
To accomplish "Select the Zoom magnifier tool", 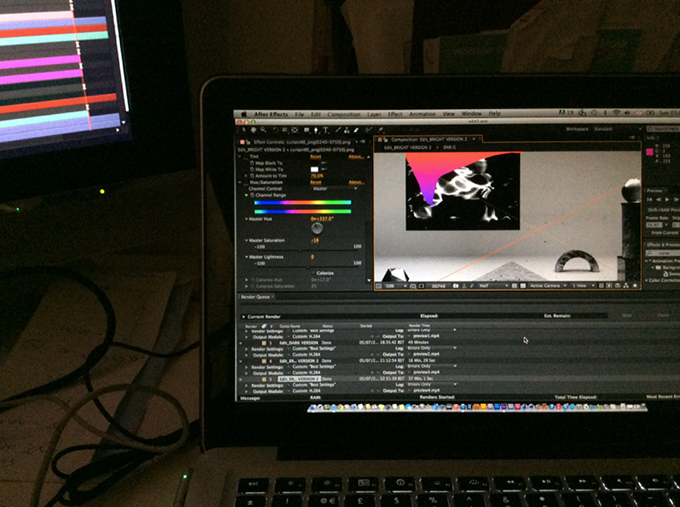I will click(x=265, y=130).
